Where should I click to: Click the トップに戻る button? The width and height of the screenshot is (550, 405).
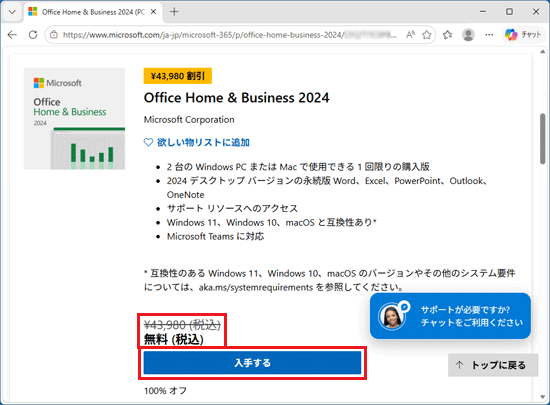point(493,365)
